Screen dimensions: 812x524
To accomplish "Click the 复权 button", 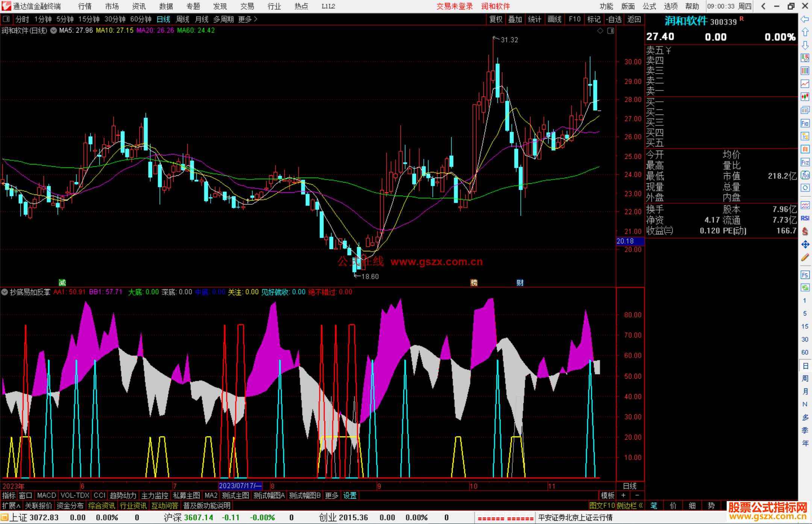I will pyautogui.click(x=495, y=19).
